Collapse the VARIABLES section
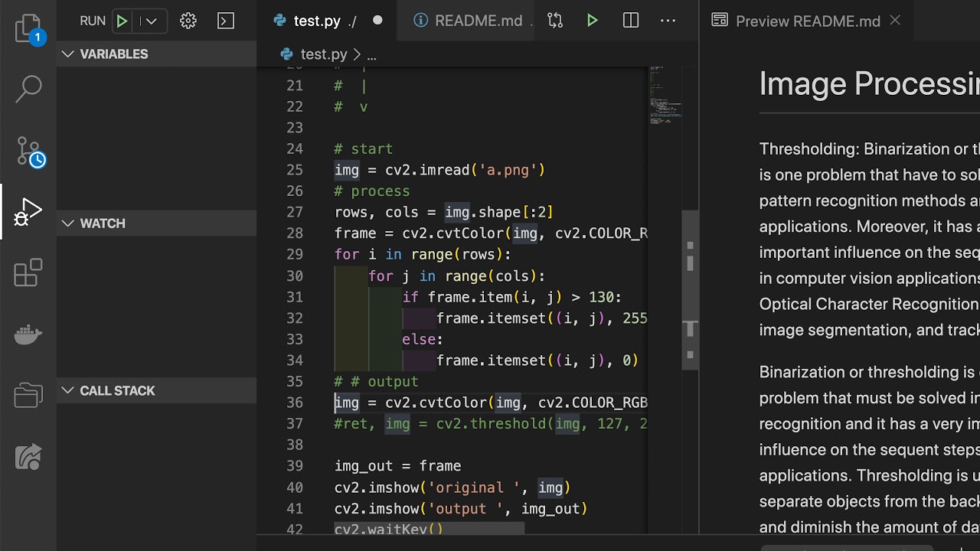Image resolution: width=980 pixels, height=551 pixels. pyautogui.click(x=68, y=54)
